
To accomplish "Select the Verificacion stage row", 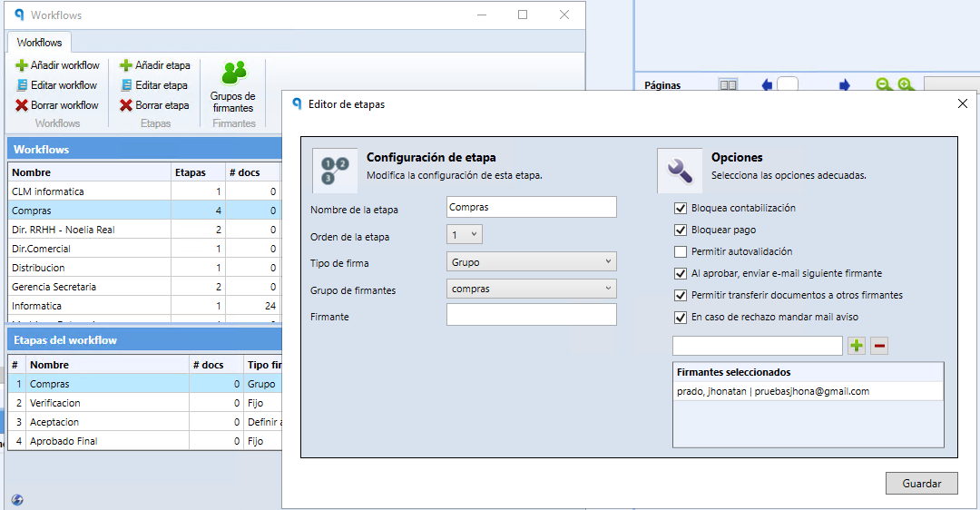I will (145, 403).
